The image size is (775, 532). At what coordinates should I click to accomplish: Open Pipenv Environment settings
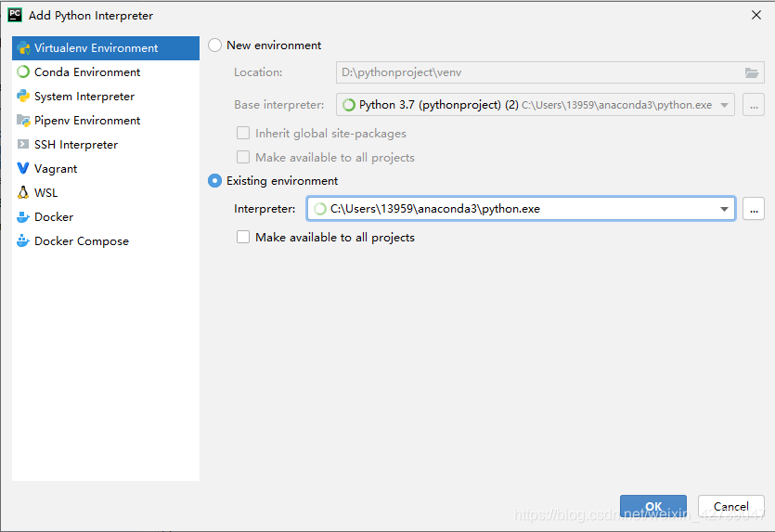[x=106, y=120]
